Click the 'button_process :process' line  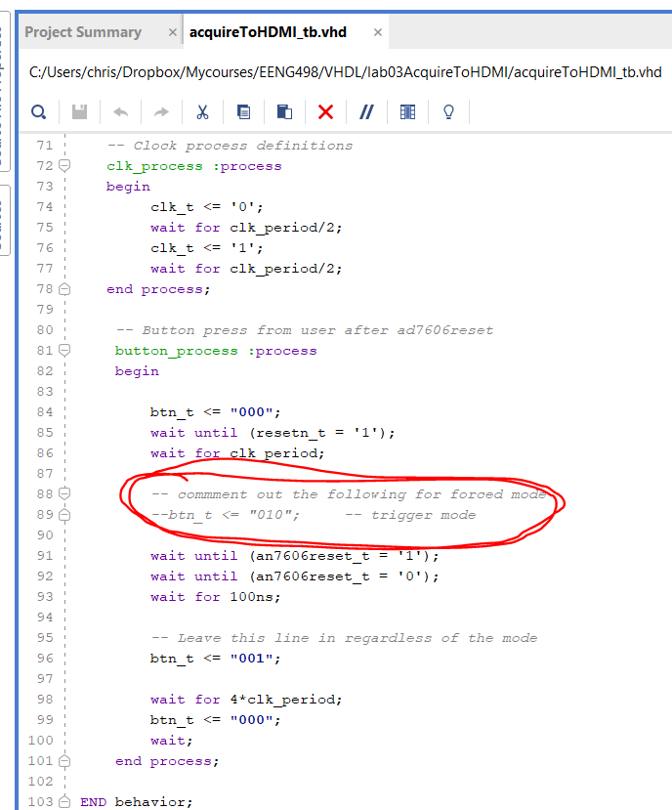[x=216, y=352]
